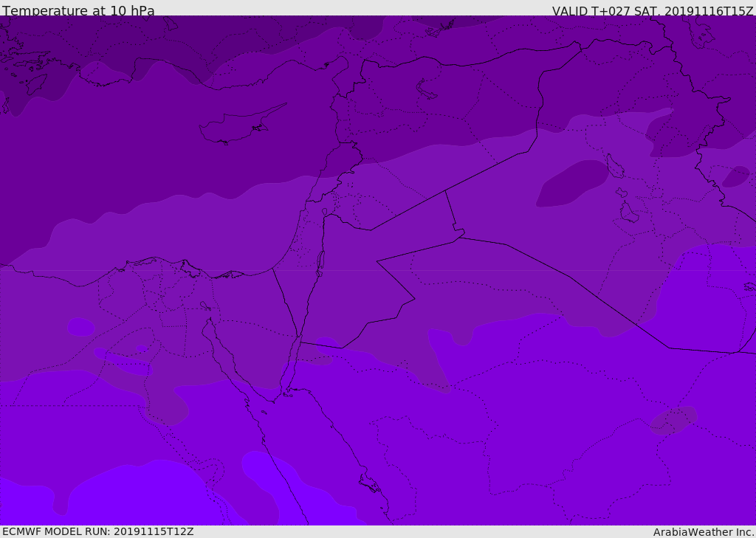This screenshot has width=756, height=538.
Task: Click the 'ArabiaWeather Inc.' credit text
Action: [x=704, y=532]
